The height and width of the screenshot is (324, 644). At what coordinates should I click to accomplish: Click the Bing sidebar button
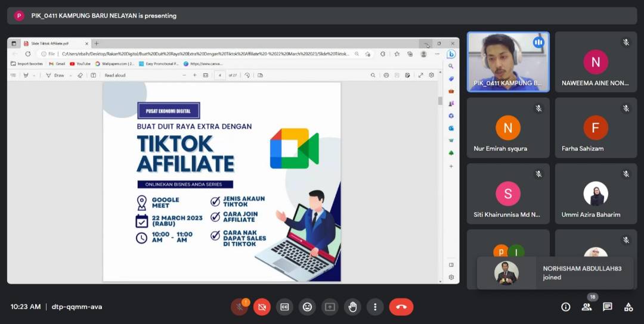(451, 54)
